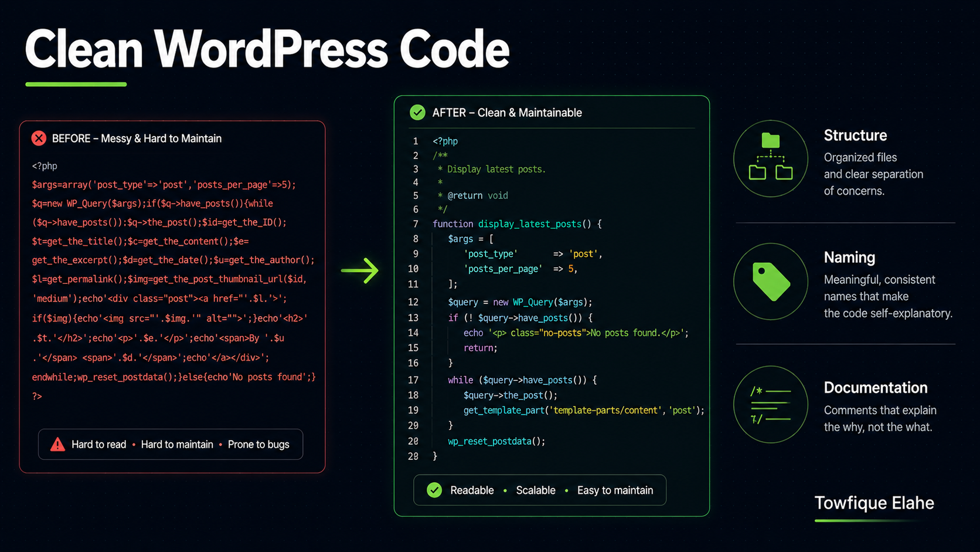The height and width of the screenshot is (552, 980).
Task: Click the red X icon beside BEFORE
Action: point(39,138)
